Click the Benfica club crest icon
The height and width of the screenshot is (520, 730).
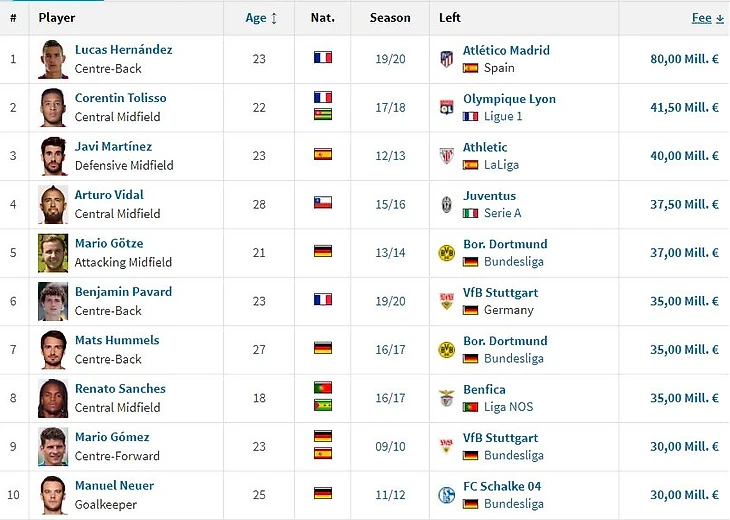click(446, 398)
